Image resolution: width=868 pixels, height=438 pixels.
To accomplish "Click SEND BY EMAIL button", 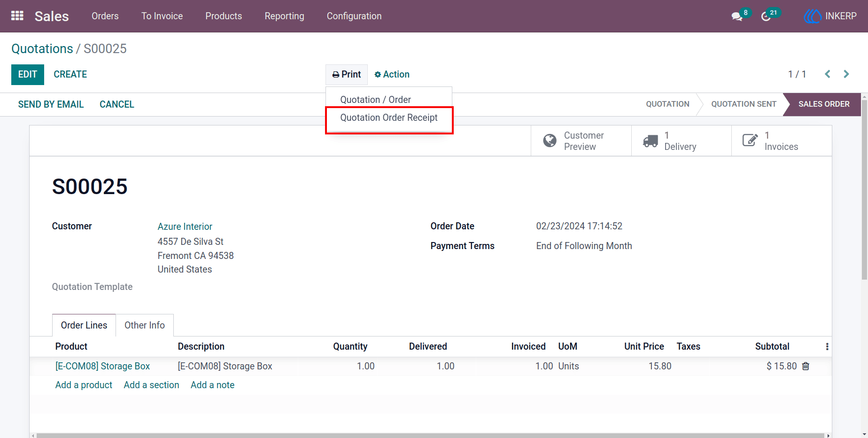I will [51, 104].
